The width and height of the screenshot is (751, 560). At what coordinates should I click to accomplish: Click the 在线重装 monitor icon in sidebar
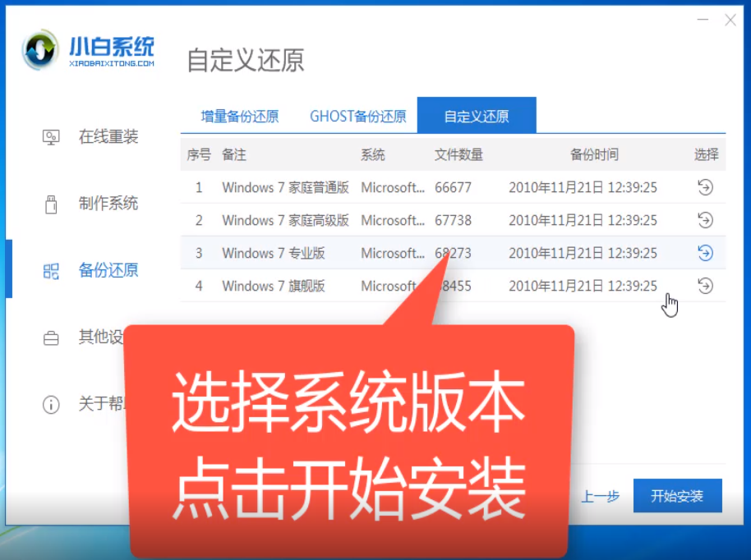click(x=51, y=137)
